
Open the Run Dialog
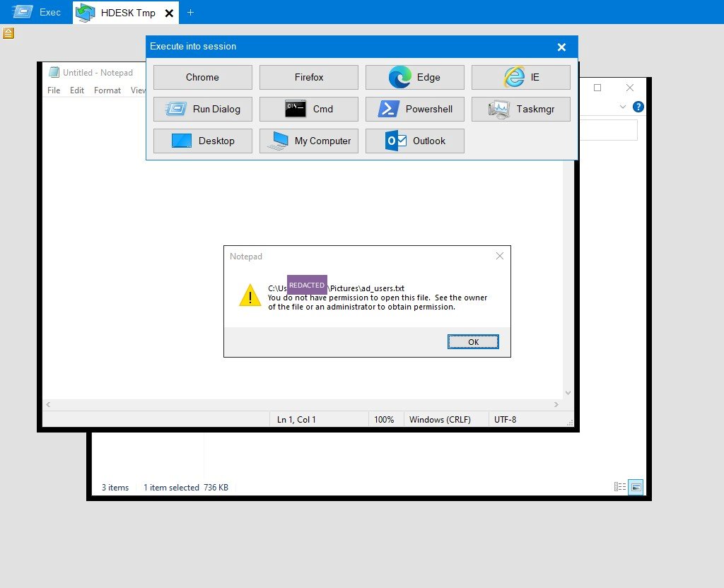(203, 109)
